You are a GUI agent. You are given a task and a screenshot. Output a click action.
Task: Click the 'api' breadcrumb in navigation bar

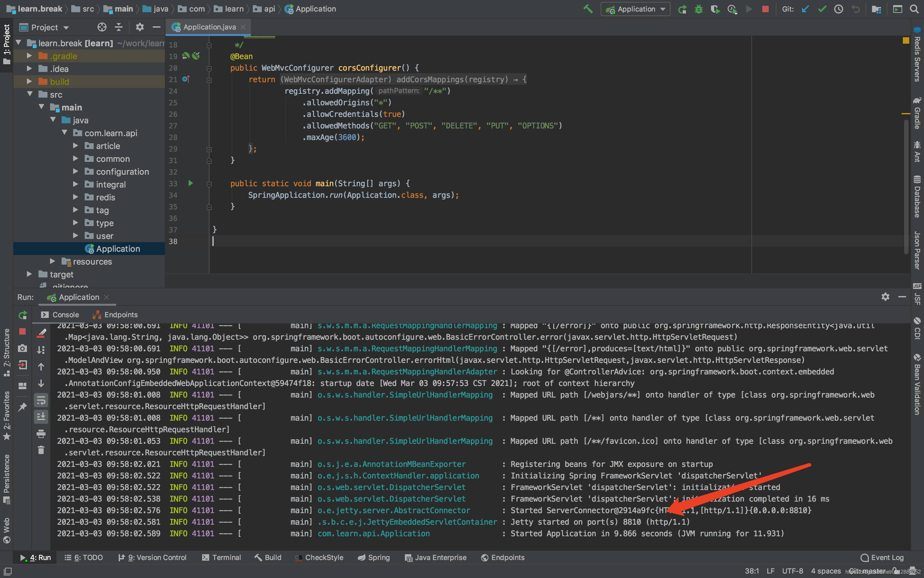click(264, 9)
